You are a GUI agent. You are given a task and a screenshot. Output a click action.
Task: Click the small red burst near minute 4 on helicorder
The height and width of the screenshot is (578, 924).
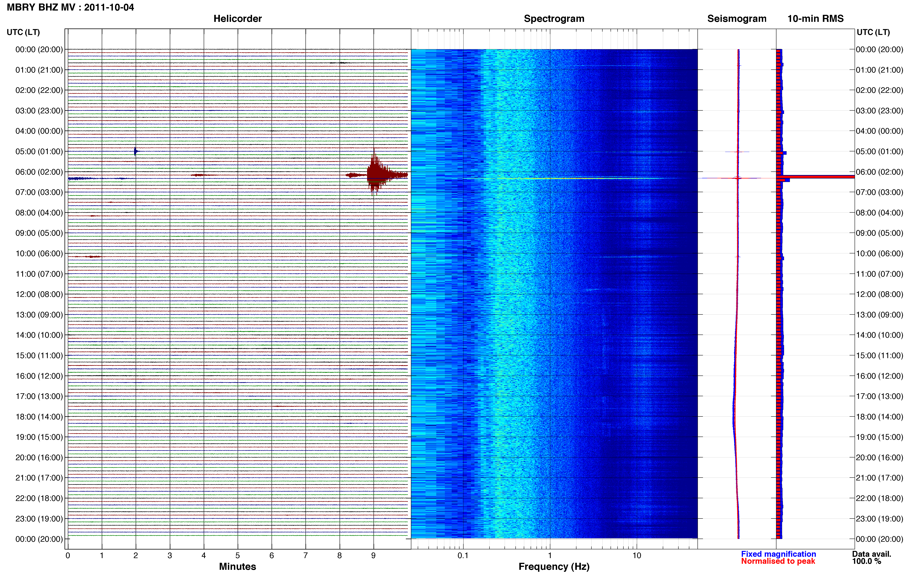coord(203,175)
